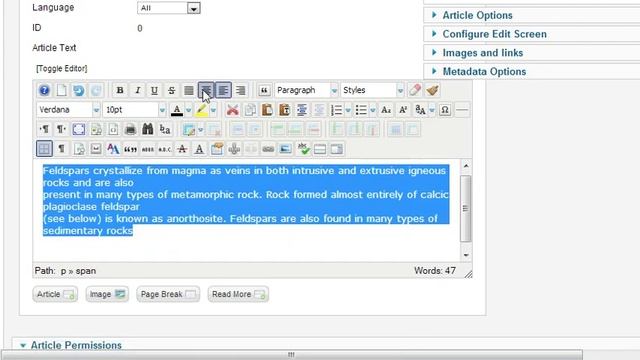Image resolution: width=640 pixels, height=360 pixels.
Task: Expand Images and links panel
Action: click(x=482, y=53)
